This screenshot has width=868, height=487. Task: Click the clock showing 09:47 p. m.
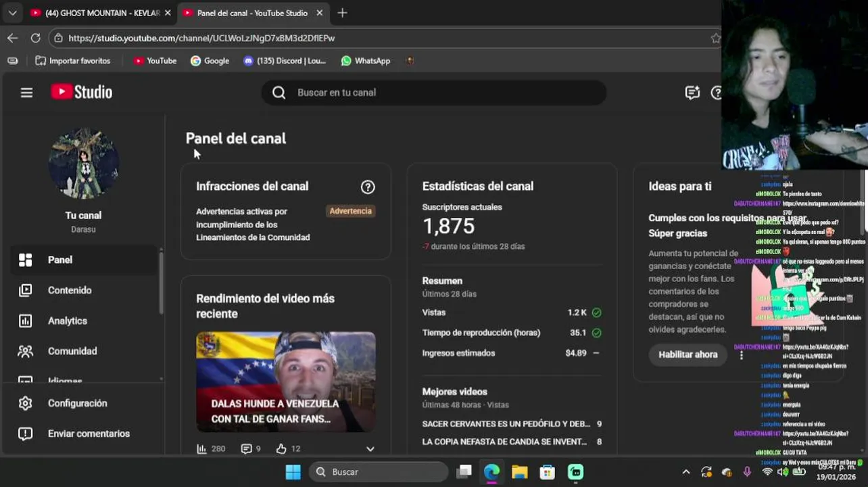pos(837,467)
